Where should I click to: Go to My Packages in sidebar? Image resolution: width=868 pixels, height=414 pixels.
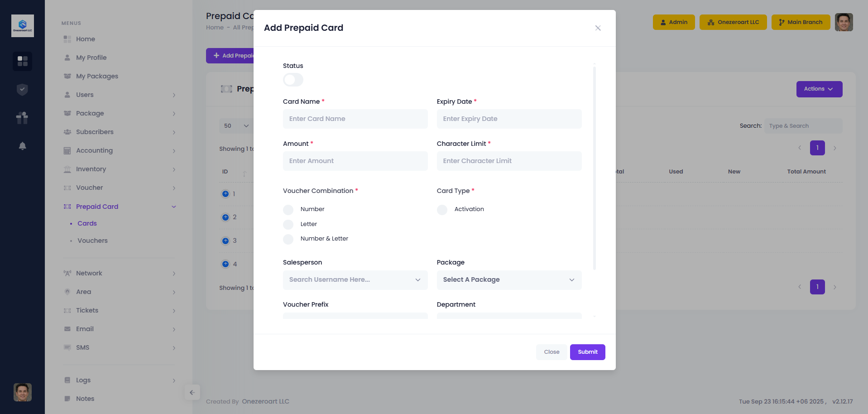tap(97, 76)
